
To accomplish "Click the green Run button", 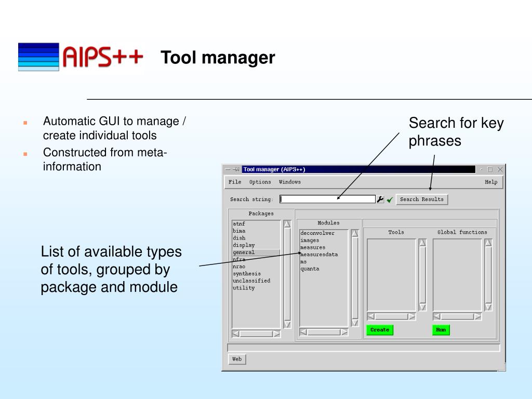I will (441, 330).
